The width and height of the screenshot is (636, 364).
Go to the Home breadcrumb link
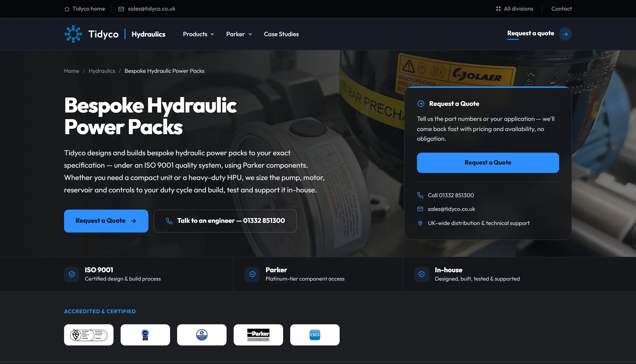(x=72, y=71)
